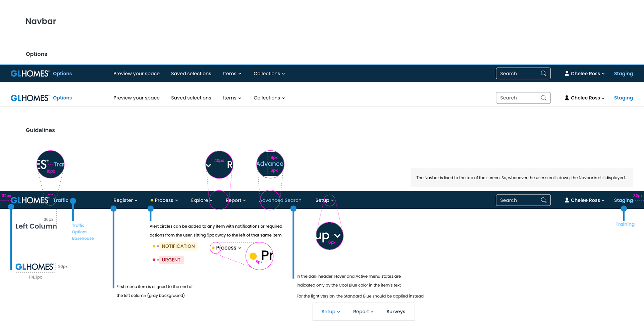Click the Guidelines section heading
Image resolution: width=644 pixels, height=323 pixels.
click(40, 130)
